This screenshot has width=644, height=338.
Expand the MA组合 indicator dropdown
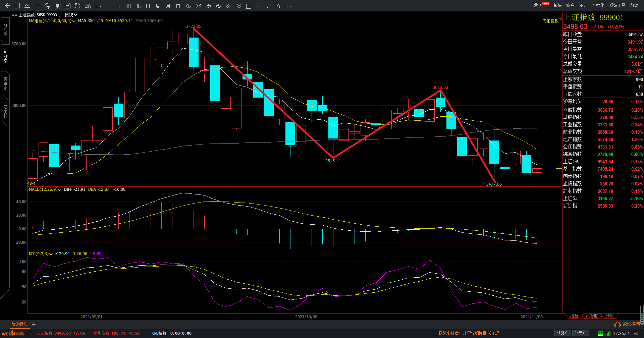[73, 21]
